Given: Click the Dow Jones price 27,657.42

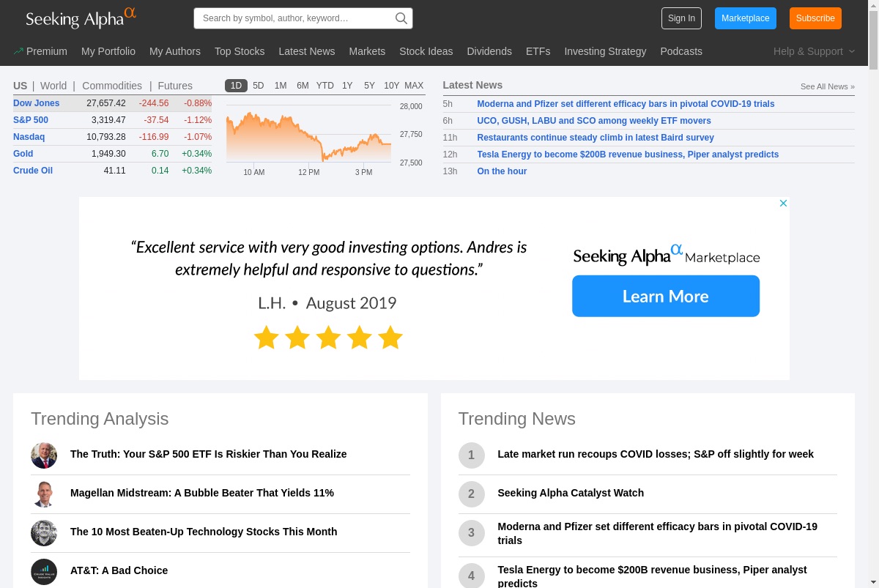Looking at the screenshot, I should coord(106,103).
